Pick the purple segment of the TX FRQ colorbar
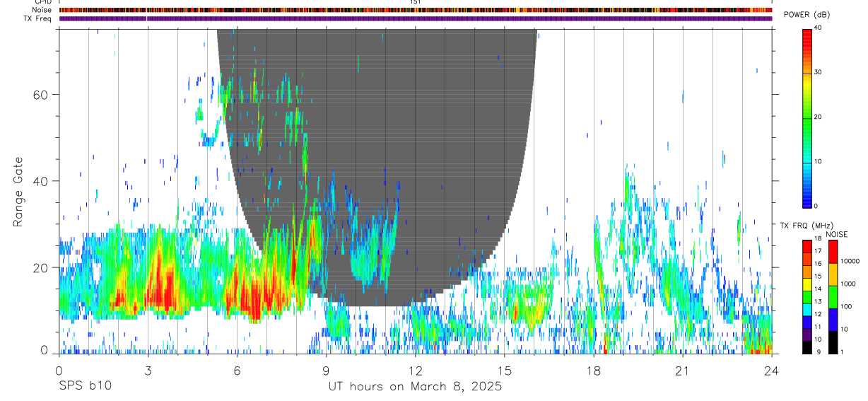 tap(807, 335)
